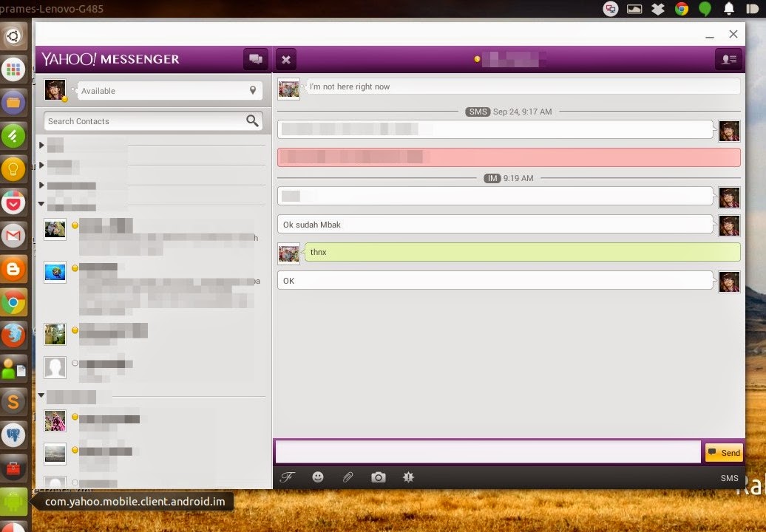Open the red toolbox launcher icon
This screenshot has width=766, height=532.
(13, 468)
